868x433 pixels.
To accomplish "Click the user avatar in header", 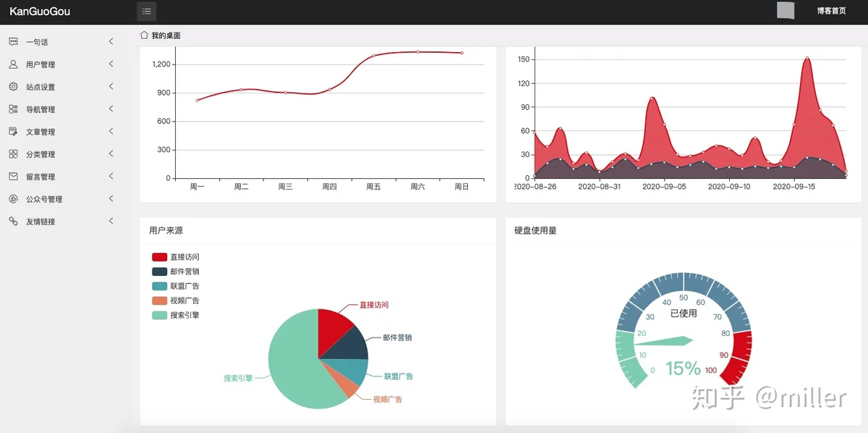I will point(786,11).
